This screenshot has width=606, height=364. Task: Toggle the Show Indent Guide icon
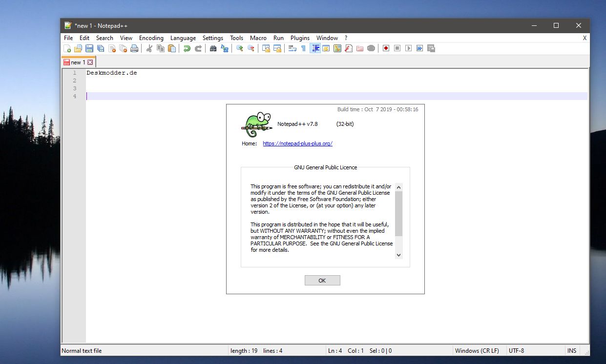point(315,48)
